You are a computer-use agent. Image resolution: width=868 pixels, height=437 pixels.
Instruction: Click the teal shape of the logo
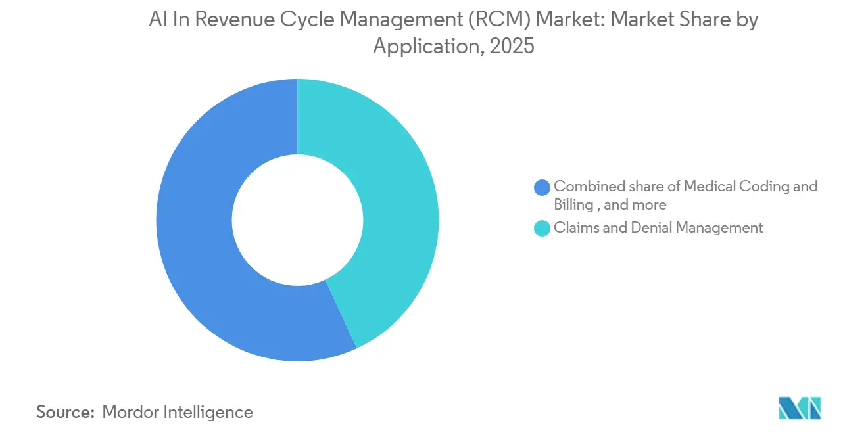(814, 408)
